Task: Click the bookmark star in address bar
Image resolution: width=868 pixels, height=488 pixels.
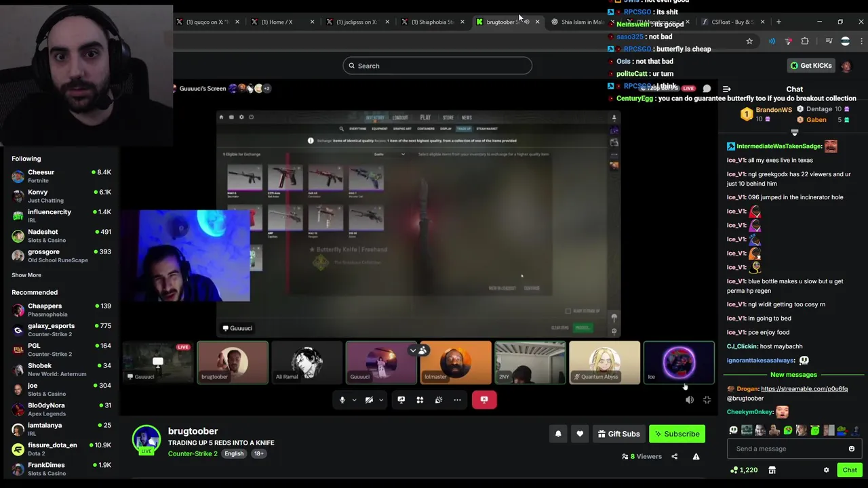Action: 749,41
